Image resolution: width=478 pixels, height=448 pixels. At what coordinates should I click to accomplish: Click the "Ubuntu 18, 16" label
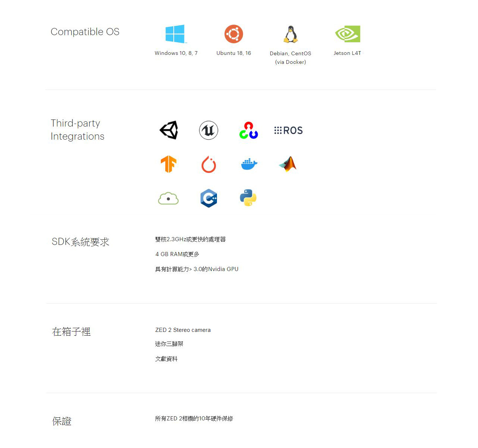point(234,53)
